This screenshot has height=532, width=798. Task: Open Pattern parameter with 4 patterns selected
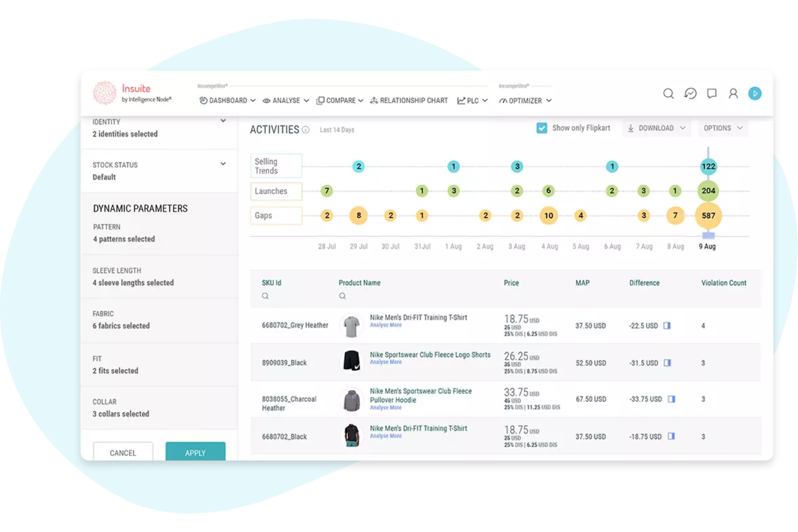159,233
